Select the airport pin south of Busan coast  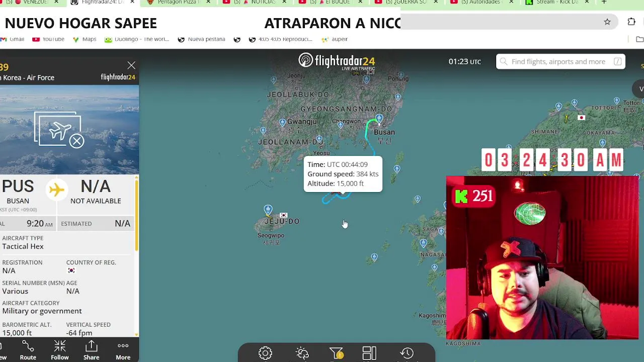click(x=396, y=169)
